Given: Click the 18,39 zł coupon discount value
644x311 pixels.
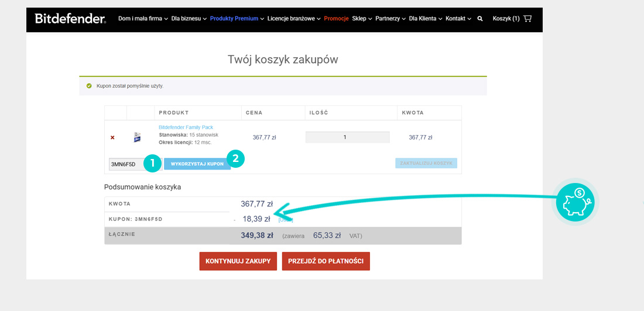Looking at the screenshot, I should click(256, 219).
